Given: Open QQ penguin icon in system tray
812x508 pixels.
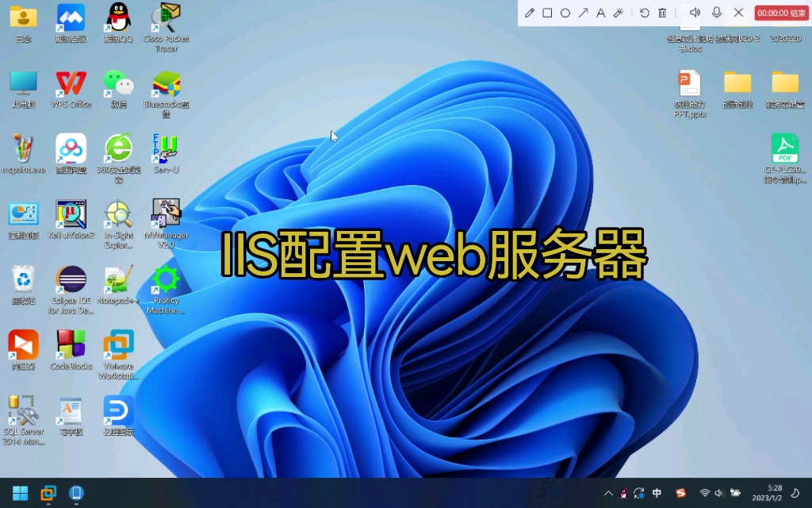Looking at the screenshot, I should pos(623,493).
